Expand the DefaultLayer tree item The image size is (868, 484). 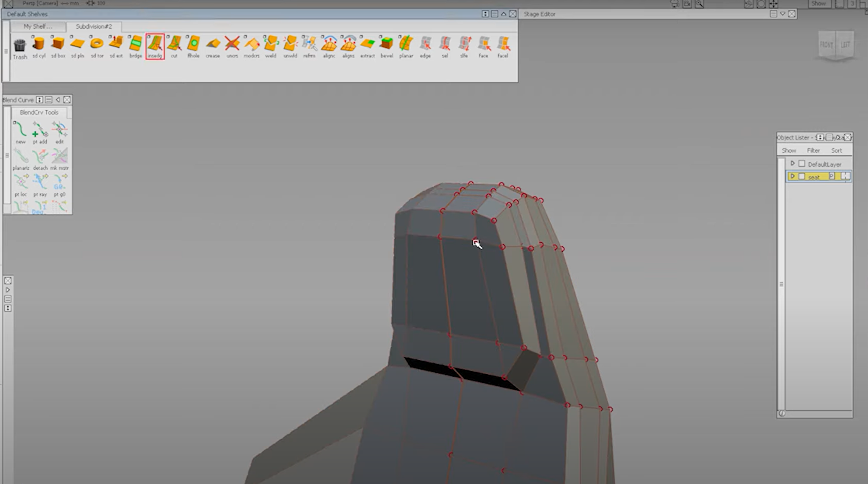[x=793, y=164]
